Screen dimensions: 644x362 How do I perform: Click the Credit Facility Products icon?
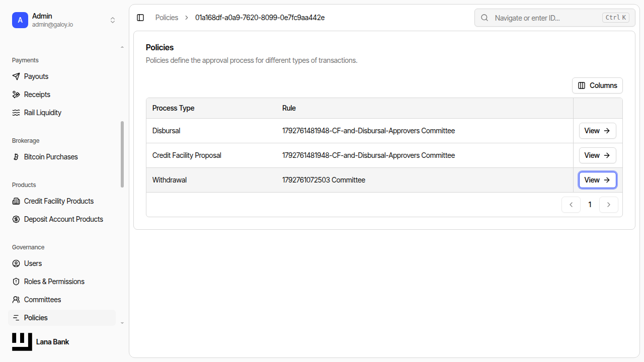[16, 201]
